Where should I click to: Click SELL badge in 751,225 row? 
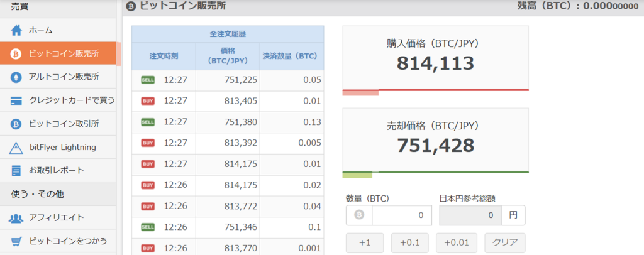pyautogui.click(x=148, y=80)
